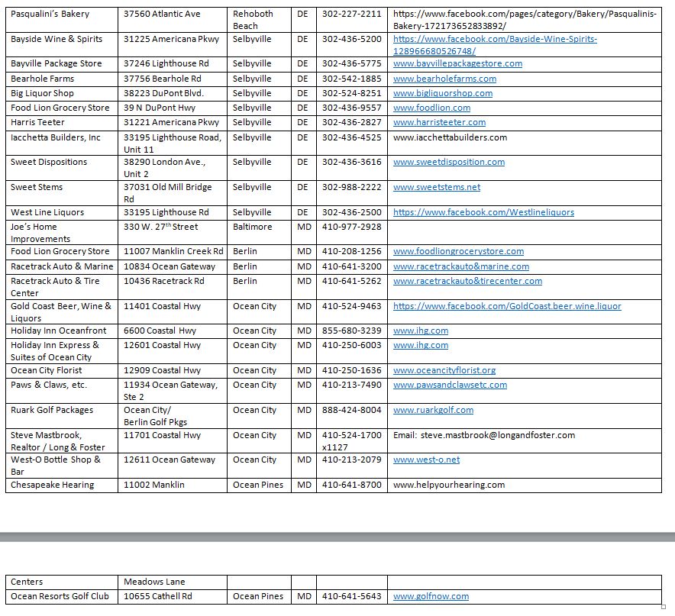The height and width of the screenshot is (616, 675).
Task: Open www.foodlion.com link
Action: pos(431,108)
